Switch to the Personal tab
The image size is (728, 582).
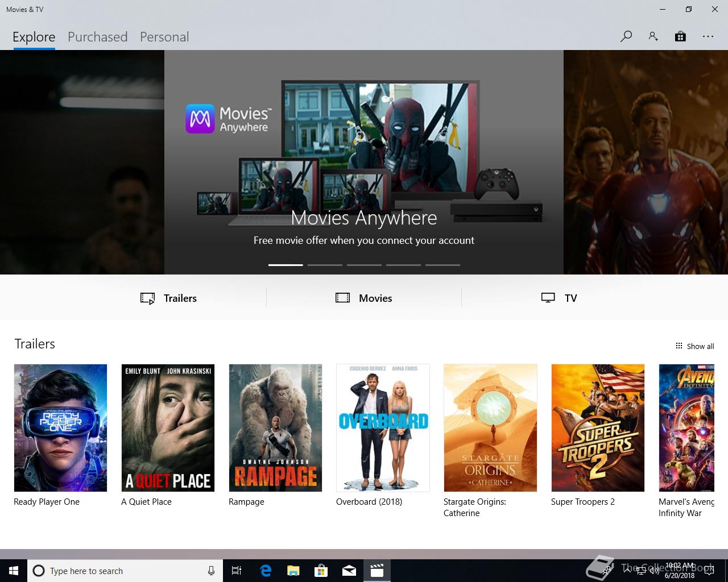pyautogui.click(x=164, y=37)
